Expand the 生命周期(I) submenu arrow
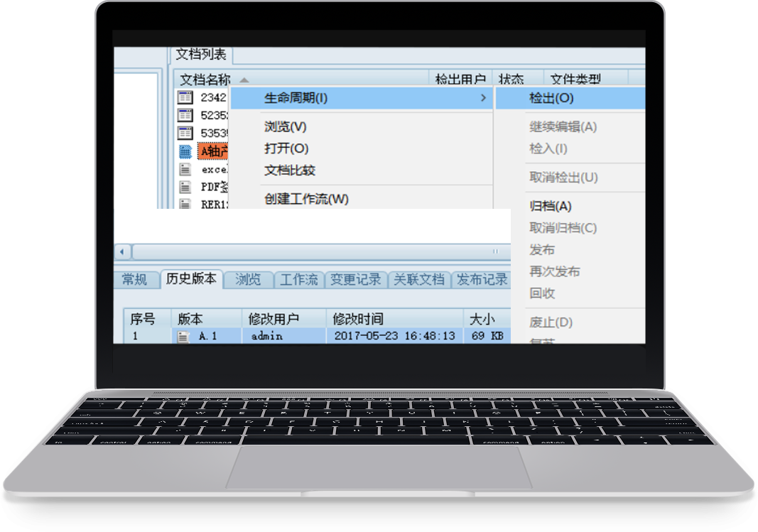Image resolution: width=758 pixels, height=532 pixels. click(x=483, y=98)
